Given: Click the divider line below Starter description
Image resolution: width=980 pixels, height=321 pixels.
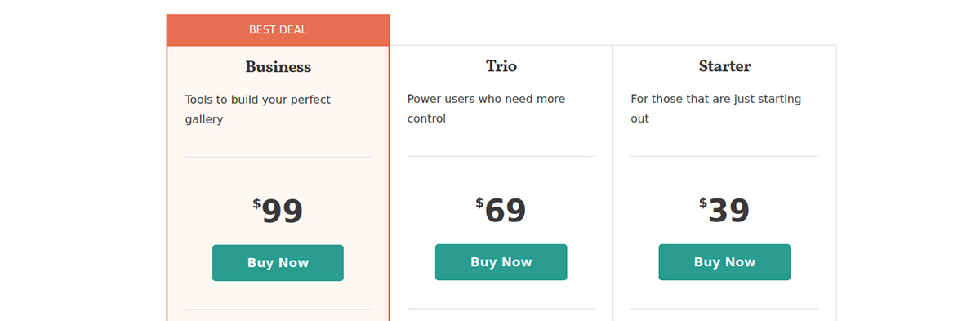Looking at the screenshot, I should 724,156.
